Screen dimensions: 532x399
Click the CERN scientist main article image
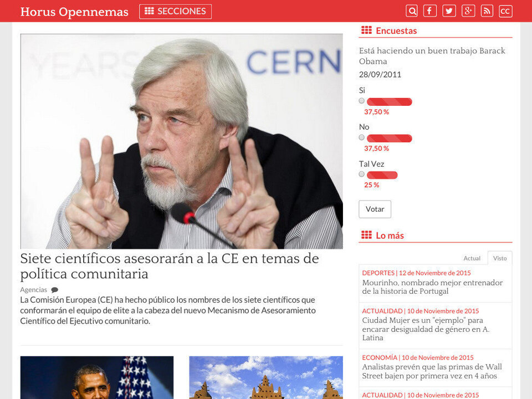tap(181, 141)
